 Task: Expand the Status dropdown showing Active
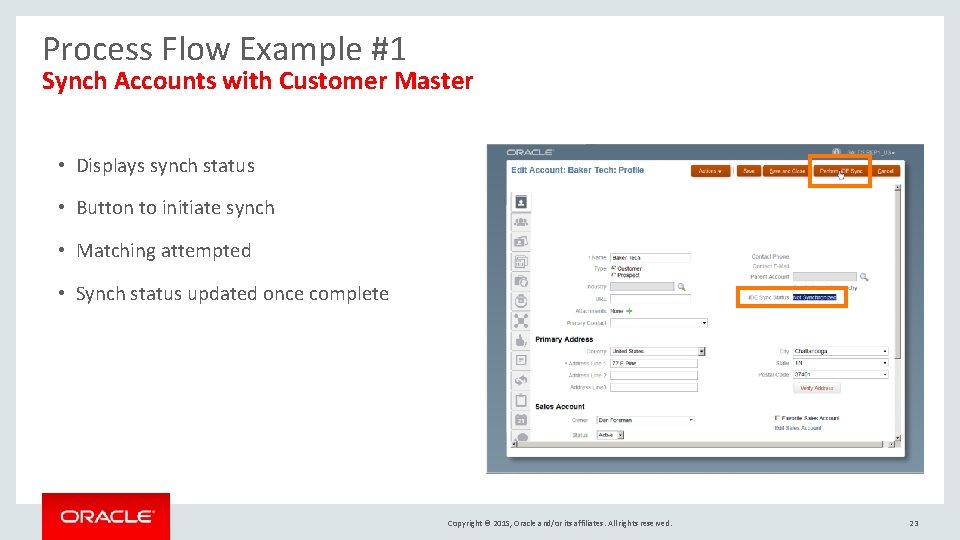click(620, 435)
